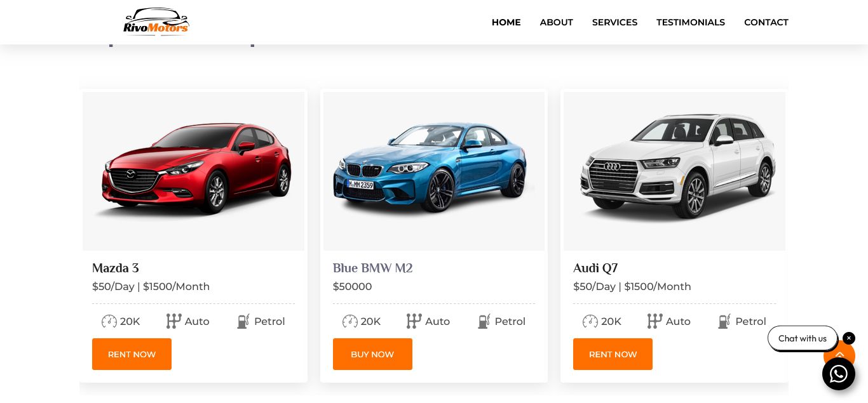Viewport: 868px width, 403px height.
Task: Open the Testimonials nav link
Action: (x=690, y=22)
